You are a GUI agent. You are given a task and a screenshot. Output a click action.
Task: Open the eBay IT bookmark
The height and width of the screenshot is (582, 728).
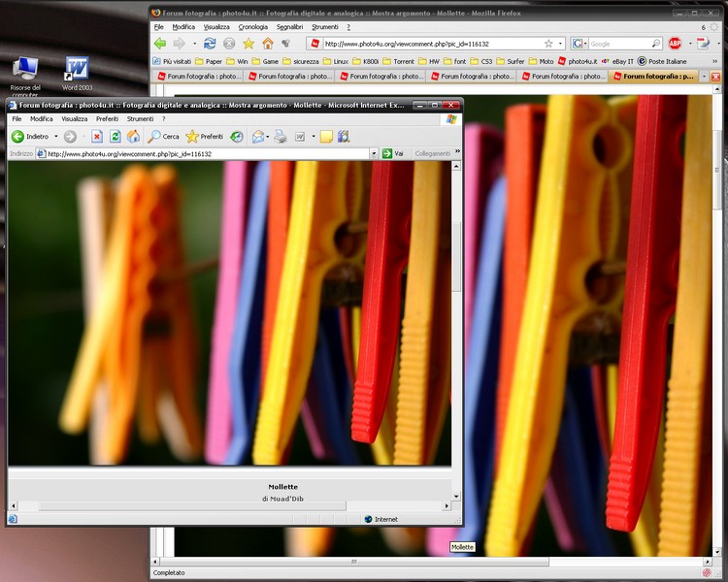tap(617, 61)
